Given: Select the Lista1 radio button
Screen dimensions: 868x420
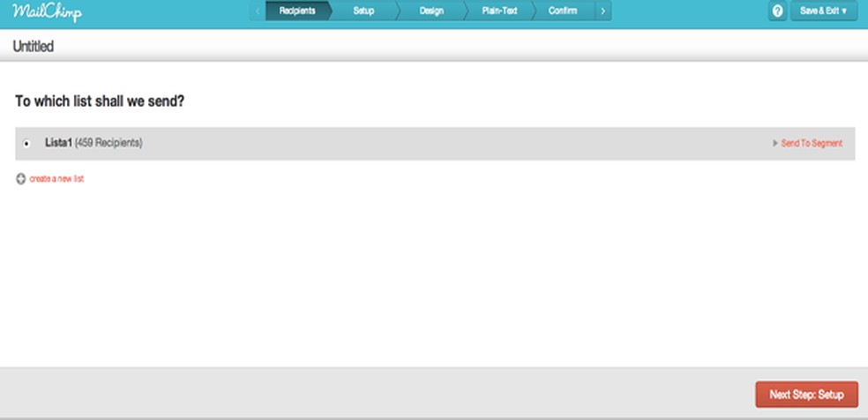Looking at the screenshot, I should tap(26, 143).
